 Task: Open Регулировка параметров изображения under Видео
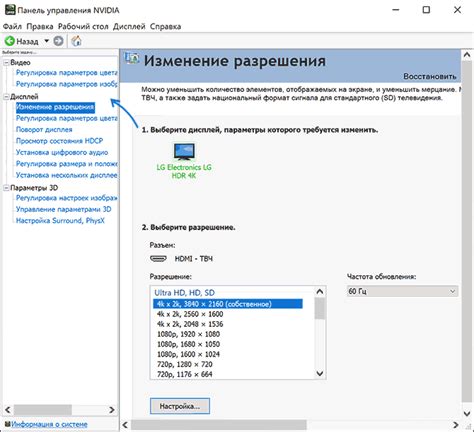pyautogui.click(x=66, y=84)
